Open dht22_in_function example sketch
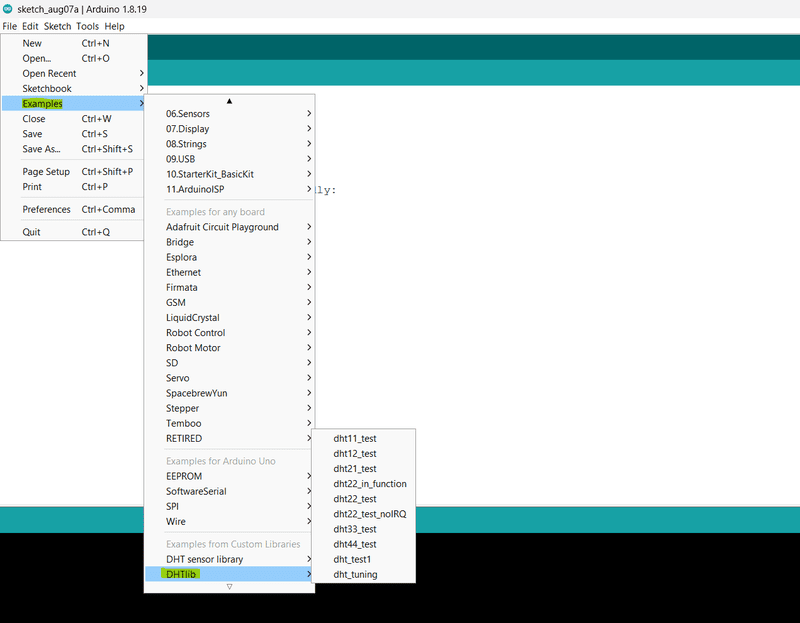This screenshot has width=800, height=623. click(x=363, y=484)
